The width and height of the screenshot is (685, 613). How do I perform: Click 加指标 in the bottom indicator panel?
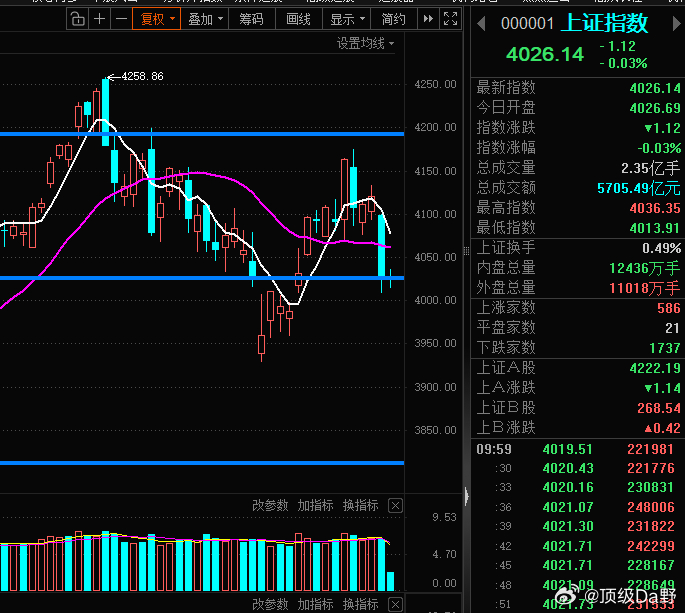click(315, 604)
